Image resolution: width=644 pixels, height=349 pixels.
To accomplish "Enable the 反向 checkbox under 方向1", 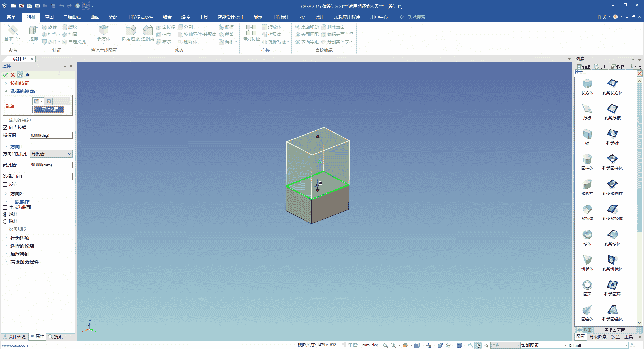I will [x=5, y=184].
